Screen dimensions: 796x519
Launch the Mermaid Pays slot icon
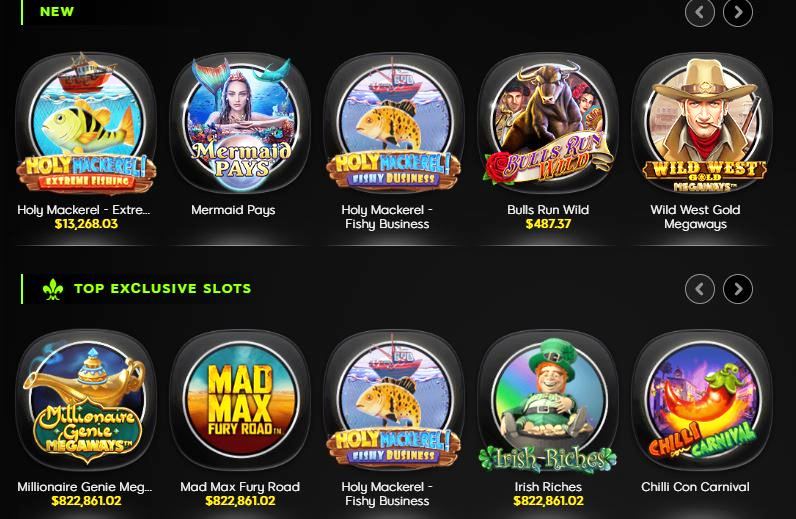click(240, 123)
